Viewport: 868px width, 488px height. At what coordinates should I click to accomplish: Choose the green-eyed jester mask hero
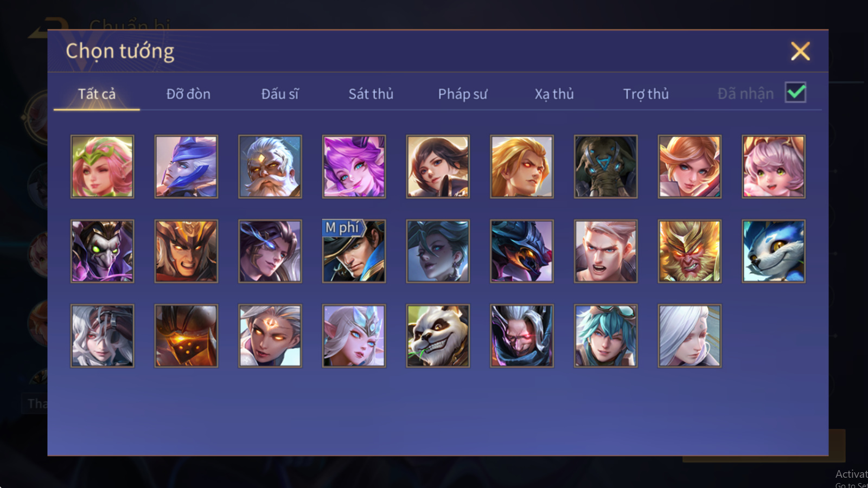[x=102, y=251]
